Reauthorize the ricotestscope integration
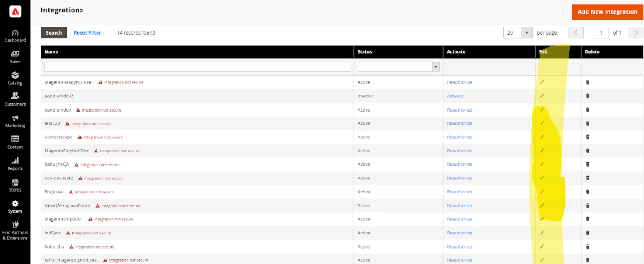Image resolution: width=644 pixels, height=264 pixels. tap(459, 137)
